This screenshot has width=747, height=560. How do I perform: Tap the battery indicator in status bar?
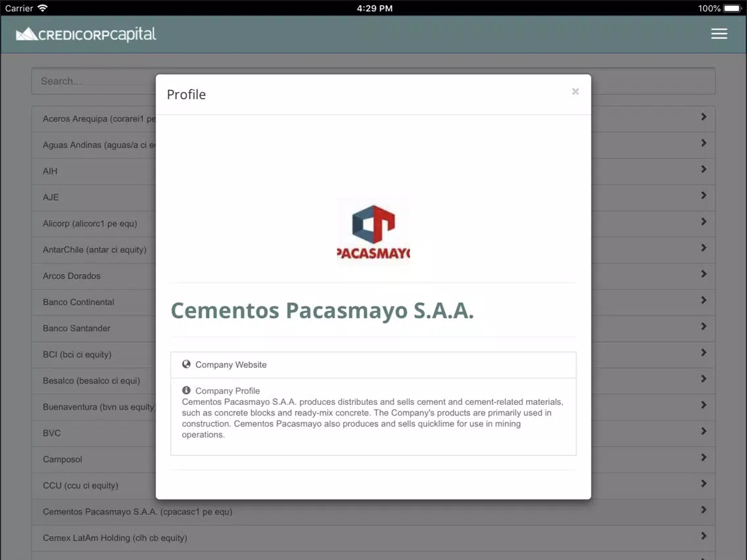pyautogui.click(x=733, y=8)
